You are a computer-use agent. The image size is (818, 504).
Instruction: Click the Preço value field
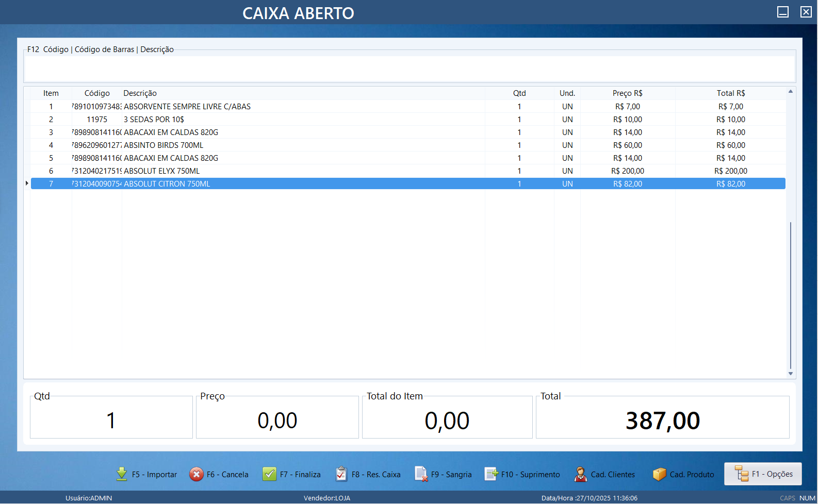[277, 421]
